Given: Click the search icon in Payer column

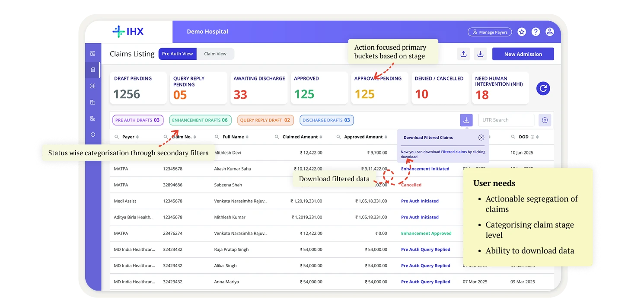Looking at the screenshot, I should click(x=117, y=137).
